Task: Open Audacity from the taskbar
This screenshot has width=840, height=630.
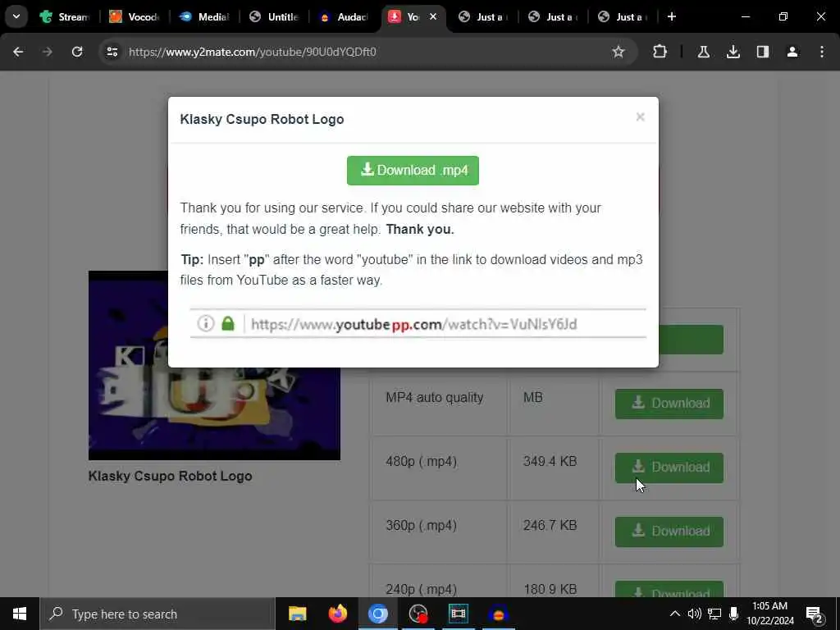Action: click(x=498, y=614)
